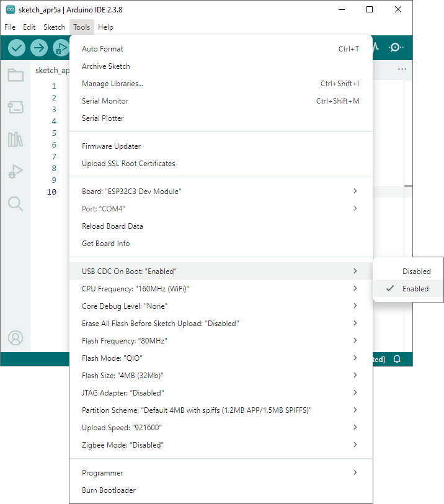Open the Sketch menu
The image size is (444, 504).
tap(54, 27)
